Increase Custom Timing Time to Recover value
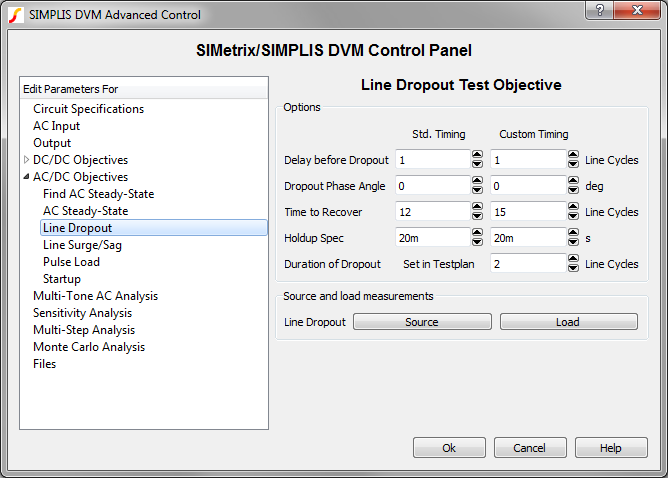Screen dimensions: 668x478 (573, 207)
